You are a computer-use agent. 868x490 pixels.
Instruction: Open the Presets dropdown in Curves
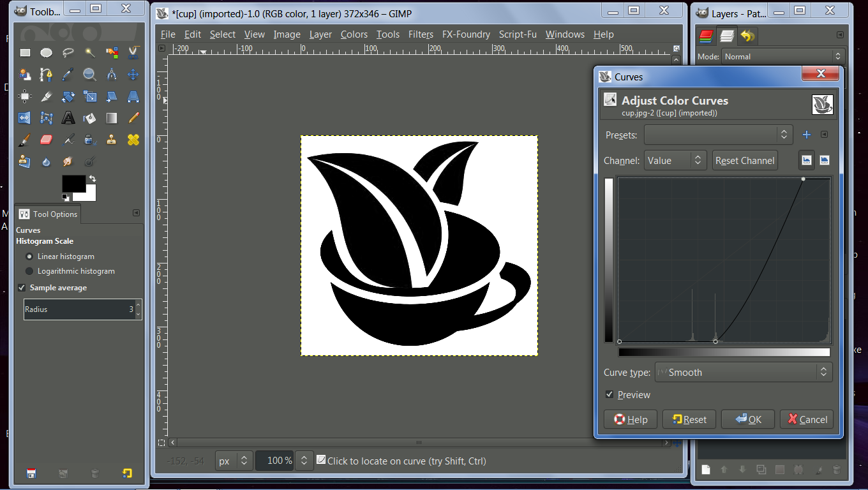click(719, 135)
